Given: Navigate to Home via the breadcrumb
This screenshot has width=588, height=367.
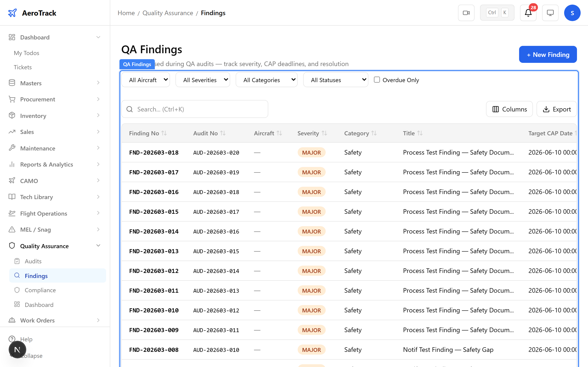Looking at the screenshot, I should tap(126, 13).
